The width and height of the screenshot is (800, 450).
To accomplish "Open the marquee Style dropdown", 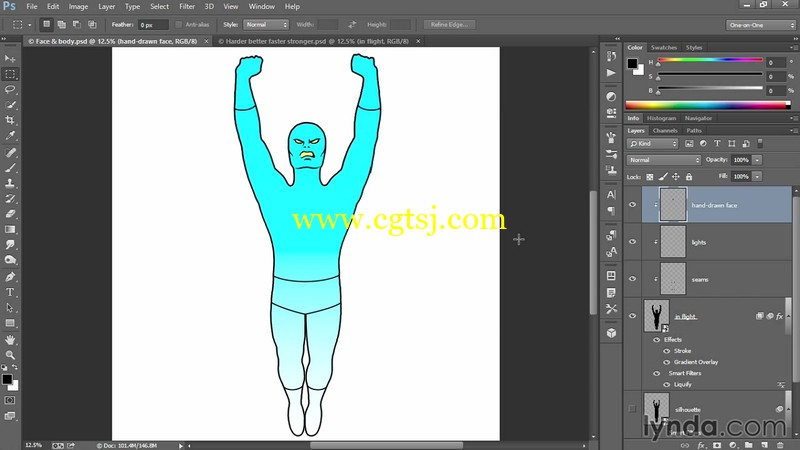I will click(x=266, y=24).
